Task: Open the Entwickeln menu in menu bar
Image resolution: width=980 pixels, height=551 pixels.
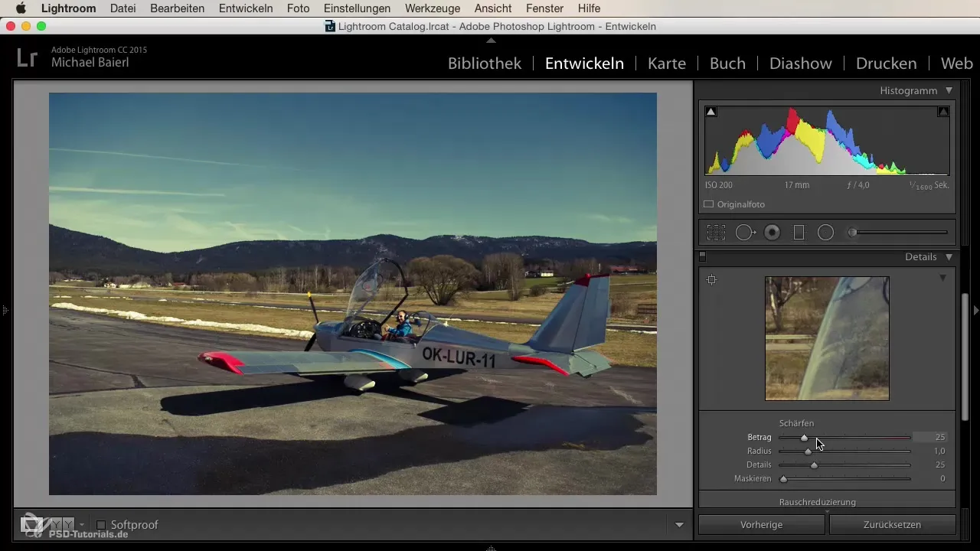Action: point(246,8)
